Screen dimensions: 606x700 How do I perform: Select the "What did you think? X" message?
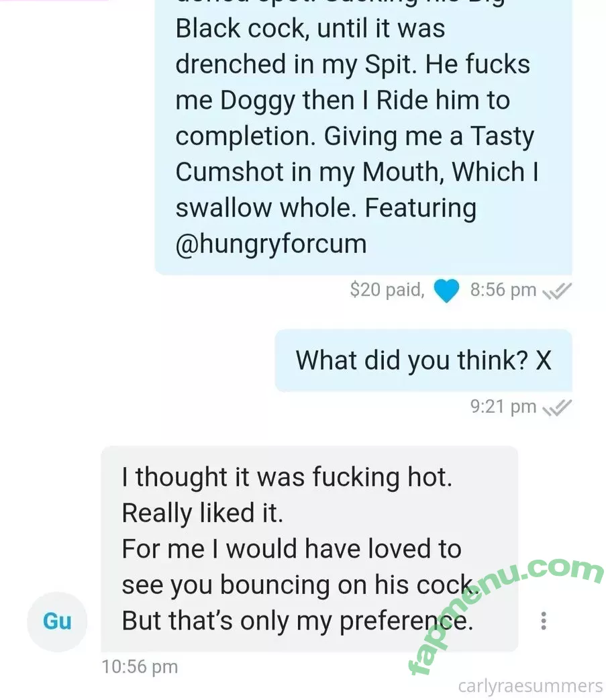tap(423, 360)
